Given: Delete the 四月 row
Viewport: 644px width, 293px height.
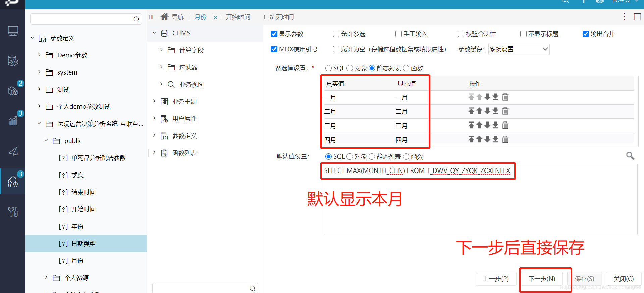Looking at the screenshot, I should [505, 139].
